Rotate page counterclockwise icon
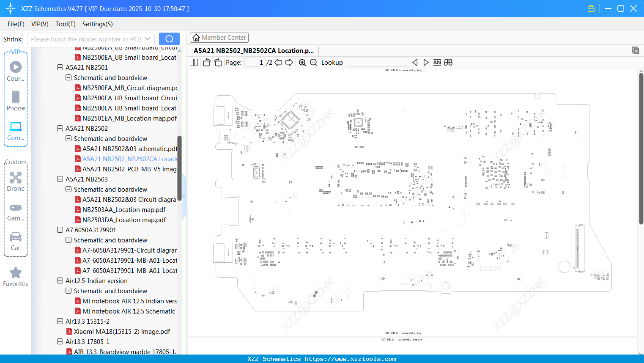This screenshot has height=363, width=644. pos(206,63)
